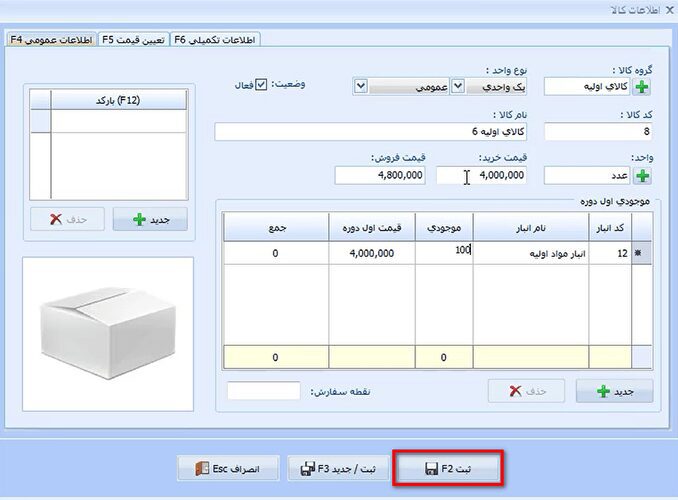The height and width of the screenshot is (500, 678).
Task: Click the کد کالا field showing 8
Action: click(x=598, y=131)
